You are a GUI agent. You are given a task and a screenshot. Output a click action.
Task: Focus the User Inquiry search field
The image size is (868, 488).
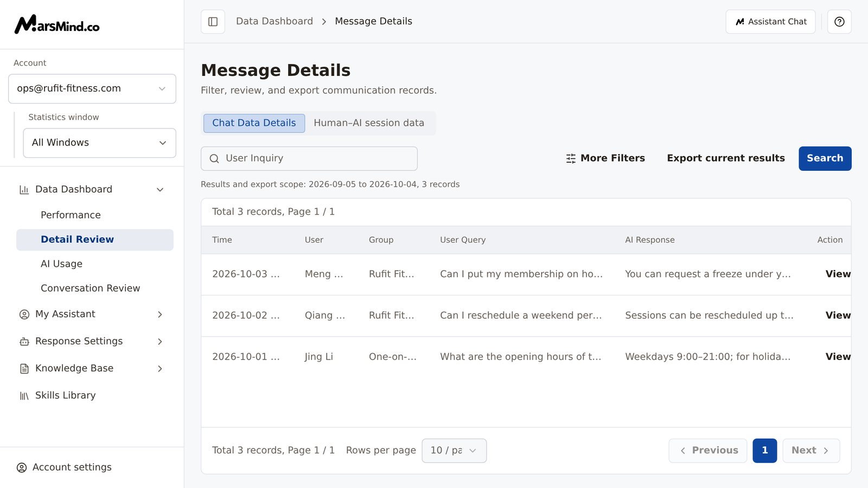tap(309, 158)
